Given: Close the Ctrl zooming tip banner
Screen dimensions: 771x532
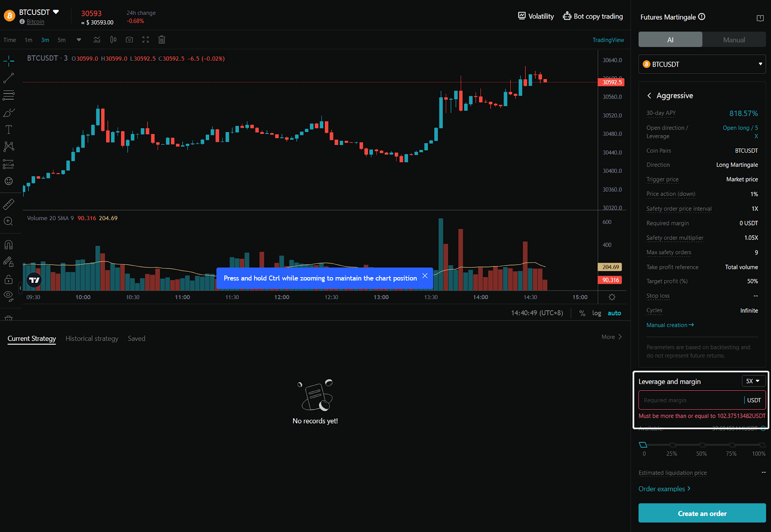Looking at the screenshot, I should click(x=425, y=276).
